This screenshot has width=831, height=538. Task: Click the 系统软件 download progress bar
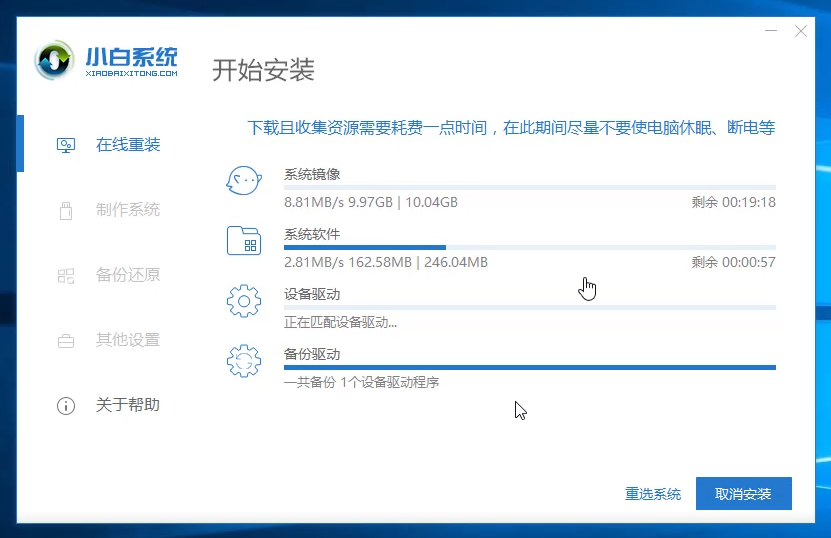529,247
